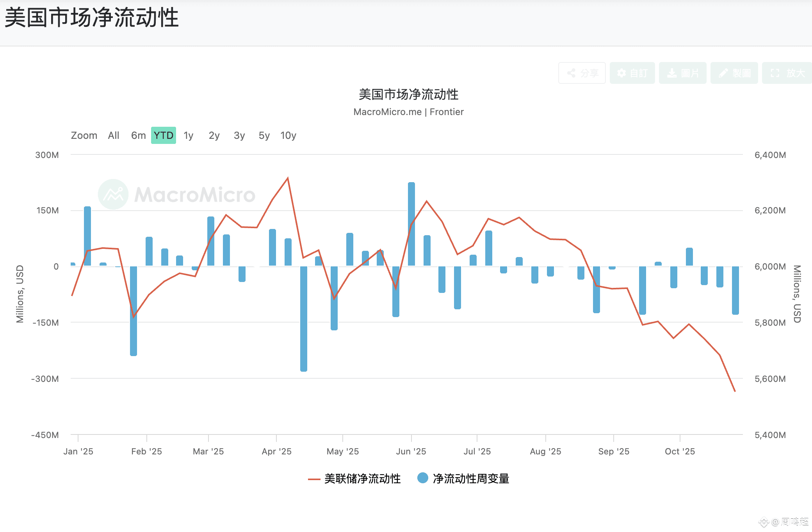Set chart range to 3y
This screenshot has width=812, height=532.
239,135
